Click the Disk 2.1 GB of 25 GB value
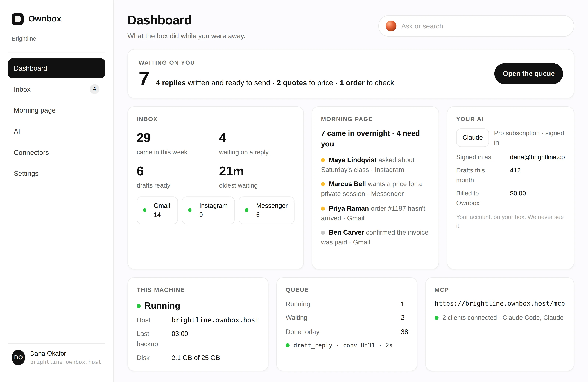The width and height of the screenshot is (588, 382). tap(196, 358)
